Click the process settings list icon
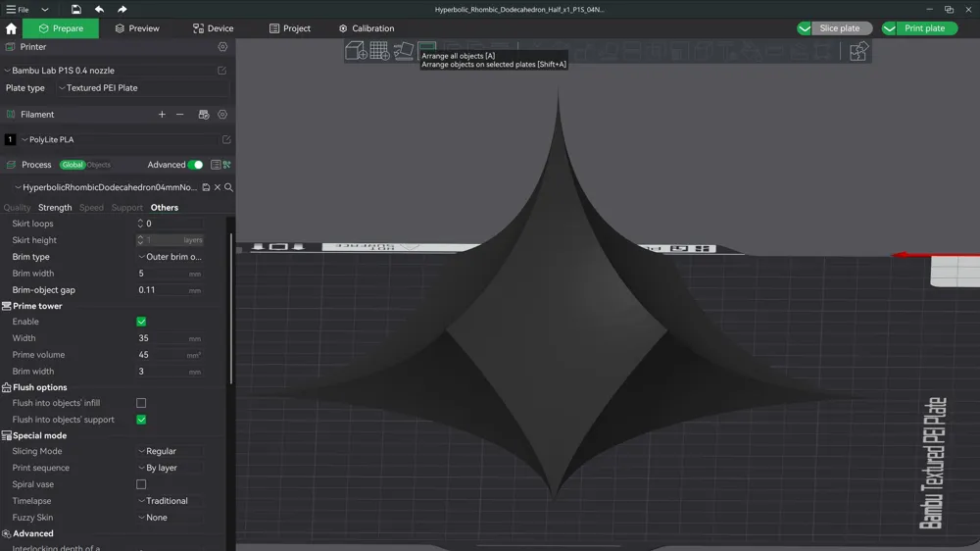 click(x=215, y=165)
